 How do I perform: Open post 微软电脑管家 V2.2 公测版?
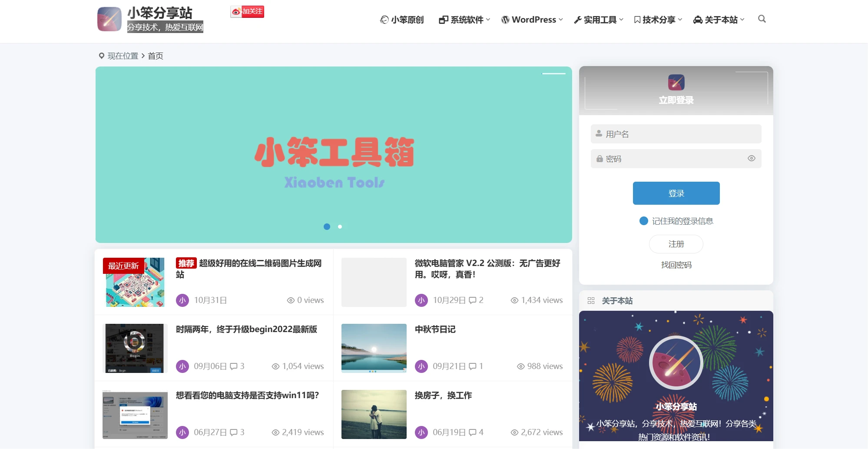[x=487, y=269]
